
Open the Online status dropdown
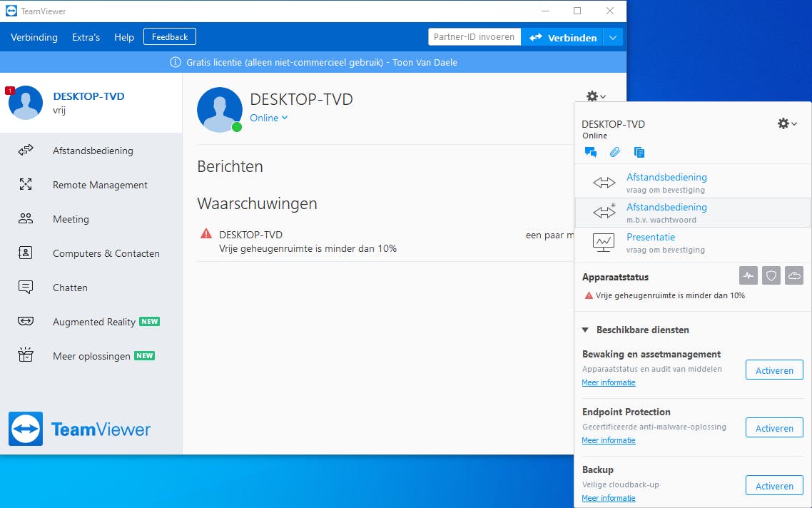click(x=269, y=118)
